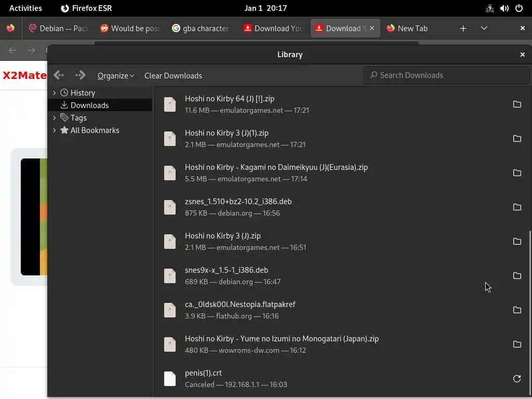The width and height of the screenshot is (532, 399).
Task: Switch to Would be poss Reddit tab
Action: (130, 28)
